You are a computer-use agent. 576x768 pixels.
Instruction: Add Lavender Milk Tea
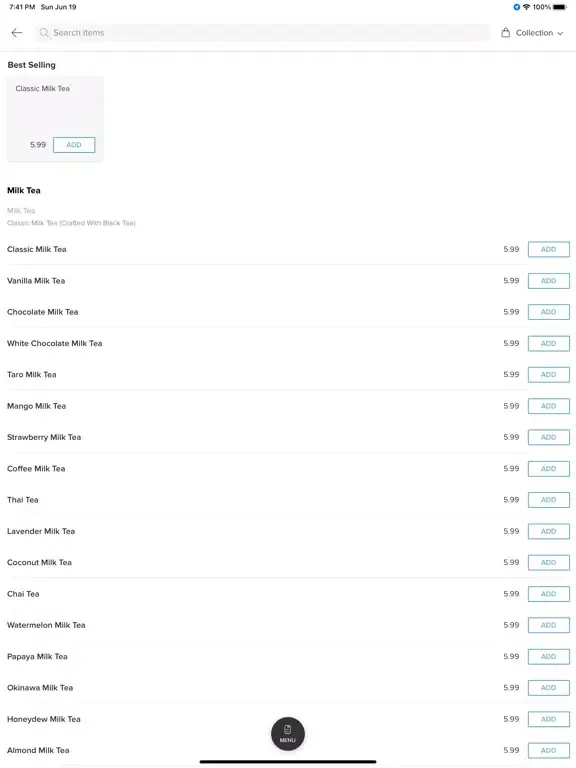pos(549,531)
